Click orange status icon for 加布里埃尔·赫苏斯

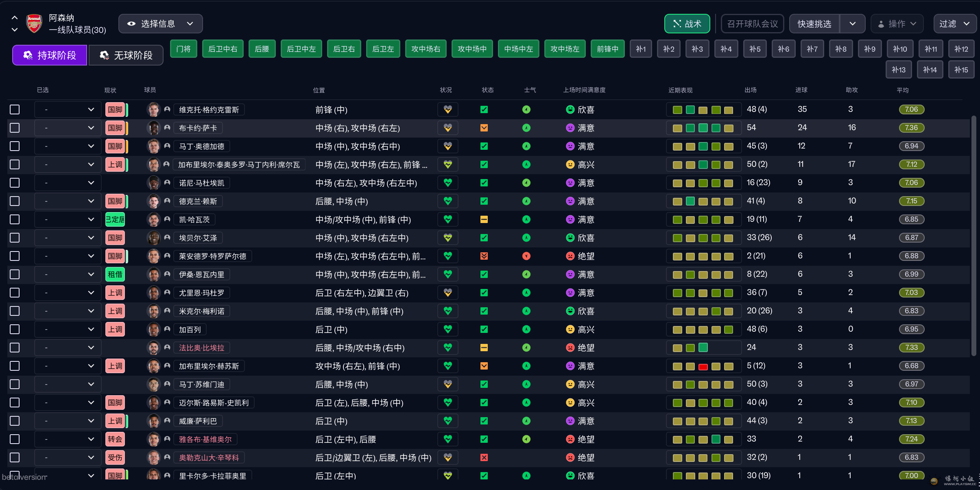tap(484, 366)
